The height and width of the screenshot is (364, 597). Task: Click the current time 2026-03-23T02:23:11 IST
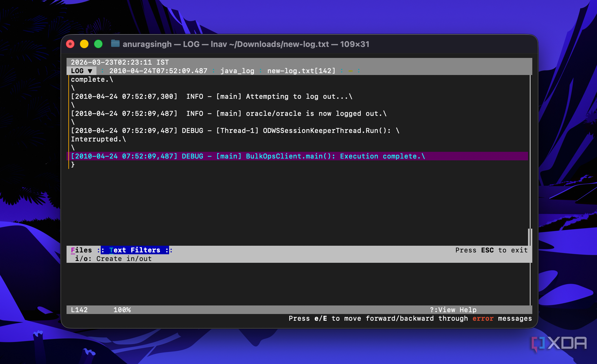(x=120, y=62)
